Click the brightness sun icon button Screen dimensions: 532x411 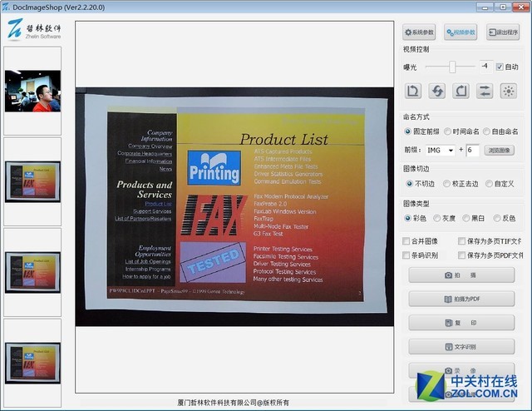pos(508,92)
